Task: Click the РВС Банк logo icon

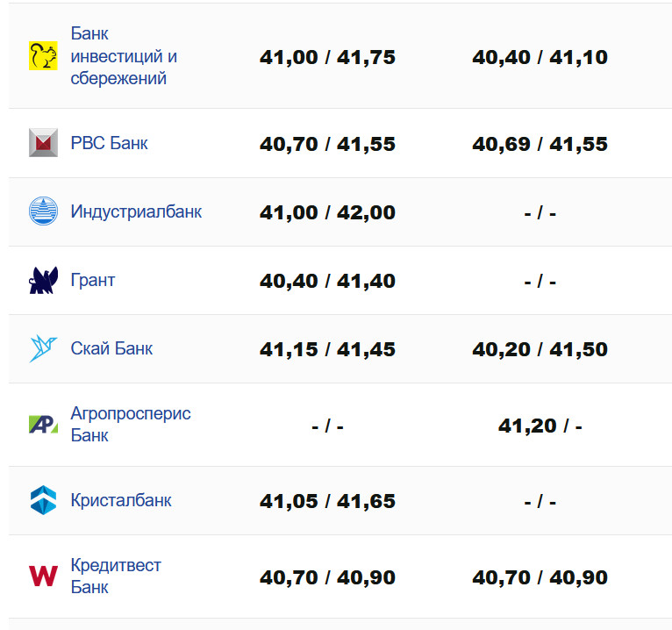Action: (43, 142)
